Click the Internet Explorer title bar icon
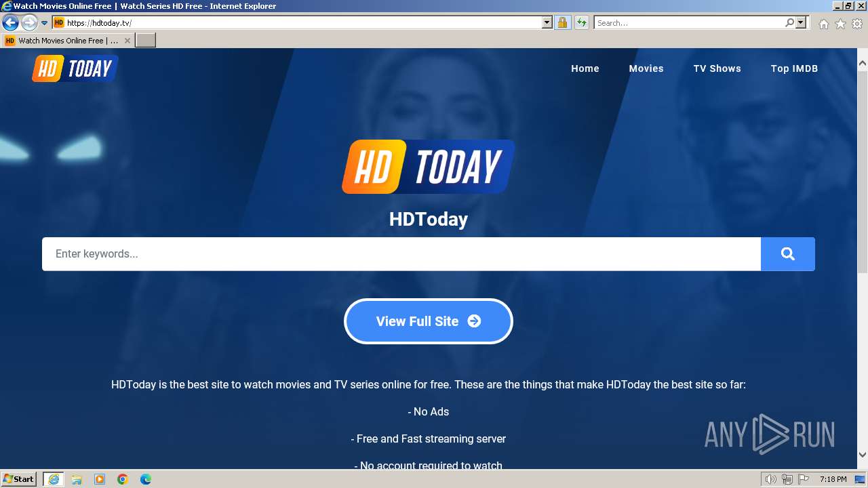The height and width of the screenshot is (488, 868). tap(7, 6)
